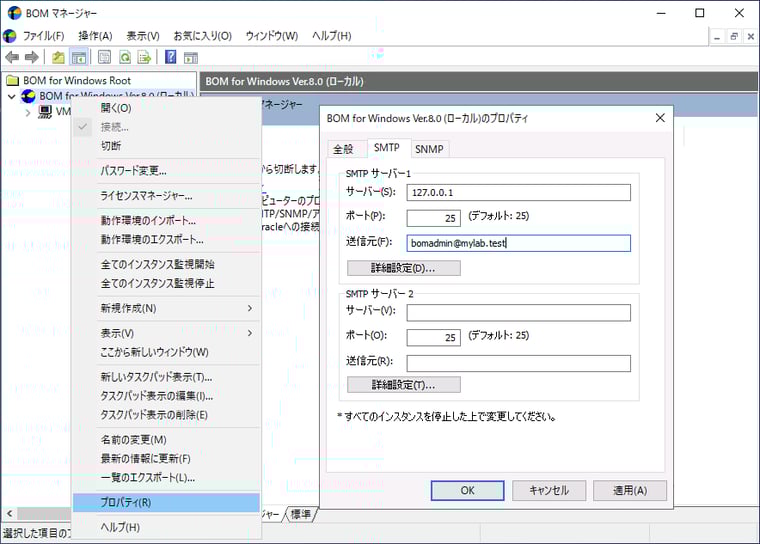Choose 動作環境のエクスポート... menu entry
This screenshot has width=760, height=544.
[x=167, y=240]
